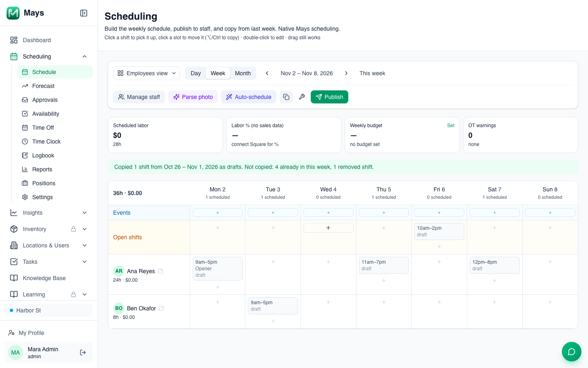Click Set on Weekly budget card

click(451, 126)
